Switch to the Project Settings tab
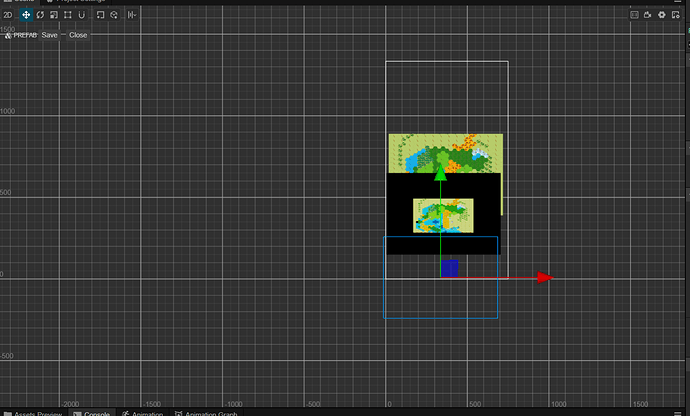The width and height of the screenshot is (690, 416). 77,1
